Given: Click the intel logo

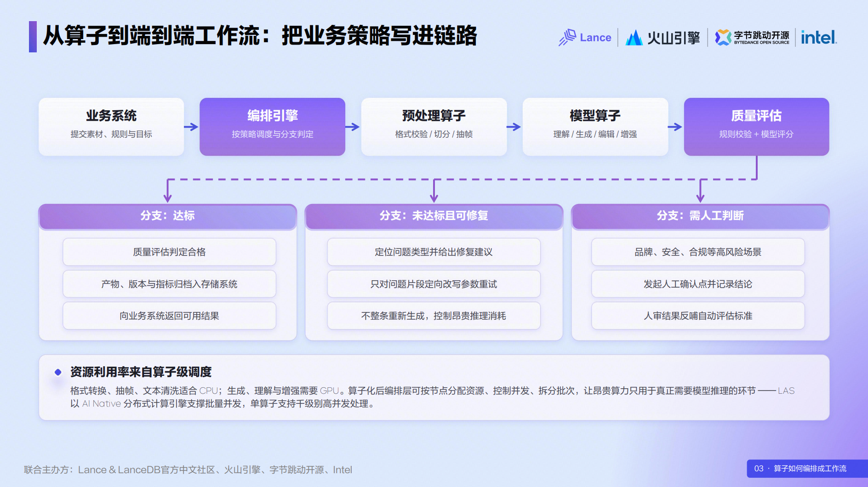Looking at the screenshot, I should 819,37.
